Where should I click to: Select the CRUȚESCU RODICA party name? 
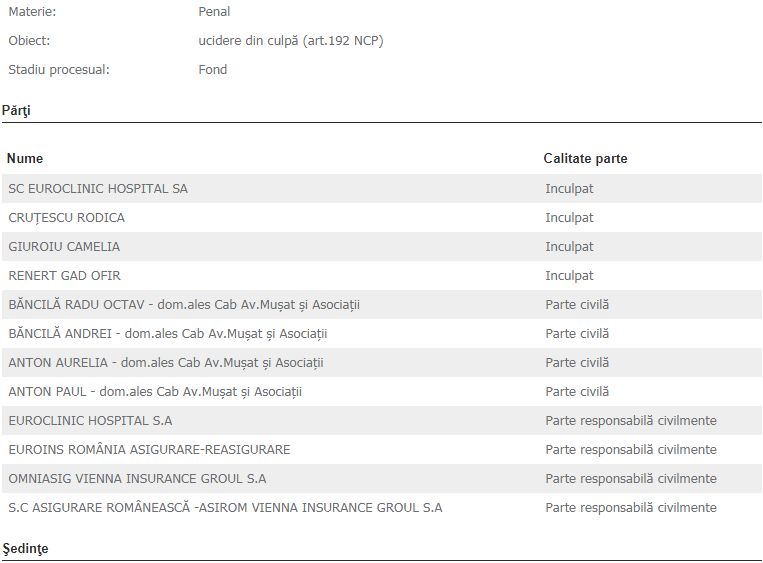(67, 218)
